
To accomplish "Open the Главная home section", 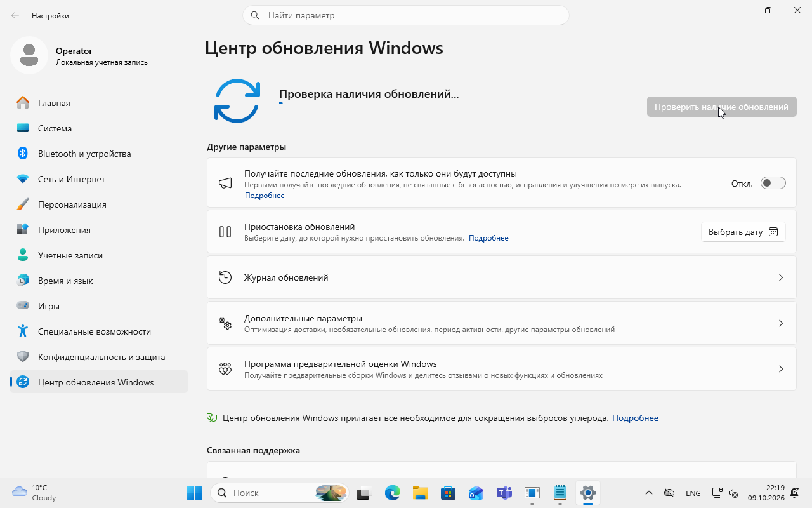I will click(x=99, y=103).
